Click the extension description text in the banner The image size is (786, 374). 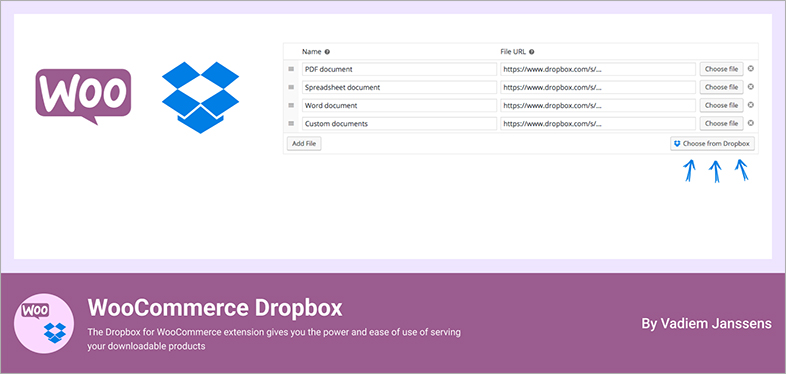[x=274, y=339]
